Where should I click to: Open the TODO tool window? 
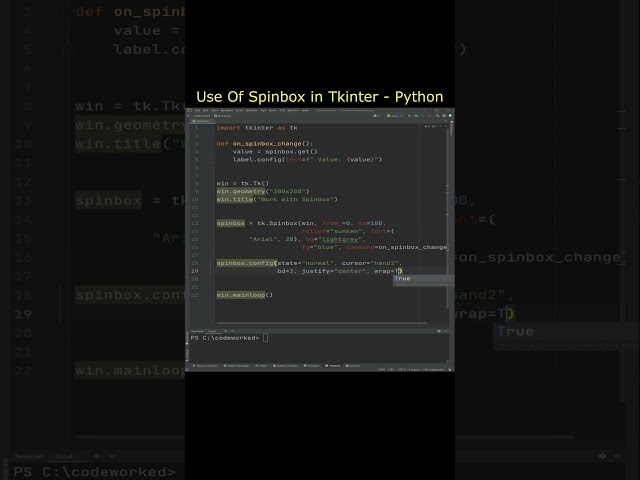[x=262, y=366]
